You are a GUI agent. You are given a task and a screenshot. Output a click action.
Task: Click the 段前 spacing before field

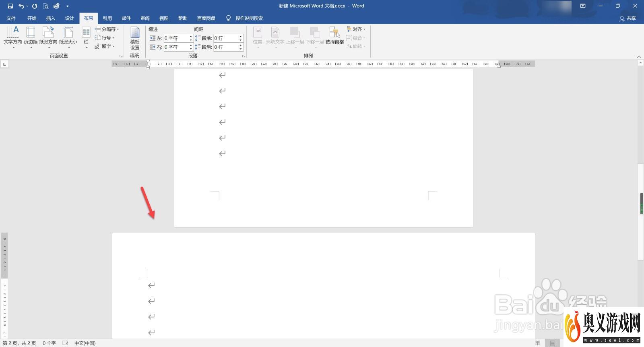click(x=226, y=38)
